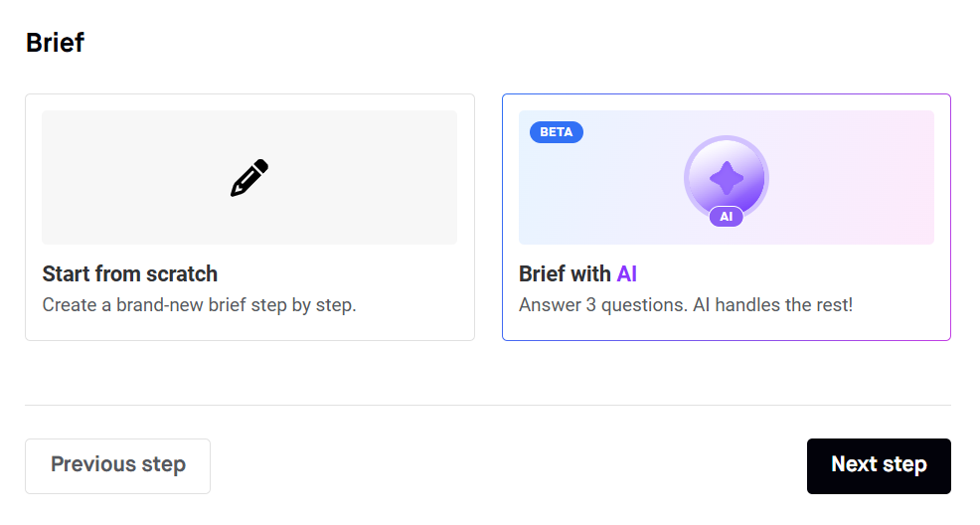Go back with Previous step button
Image resolution: width=980 pixels, height=525 pixels.
click(x=117, y=466)
